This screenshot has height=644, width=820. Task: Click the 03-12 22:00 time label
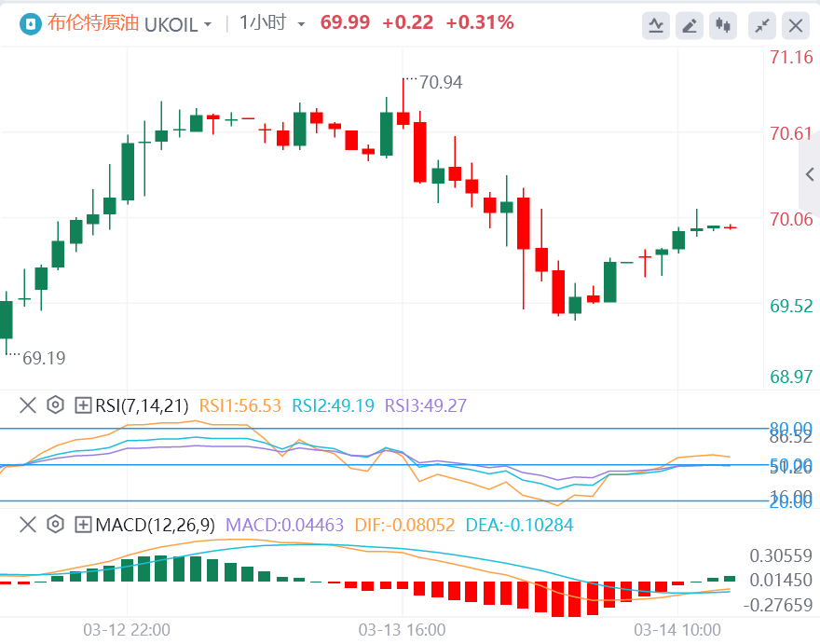(x=127, y=629)
